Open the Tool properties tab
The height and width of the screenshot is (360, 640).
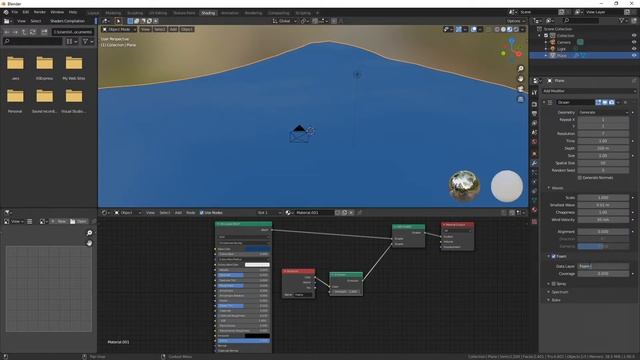pyautogui.click(x=534, y=93)
